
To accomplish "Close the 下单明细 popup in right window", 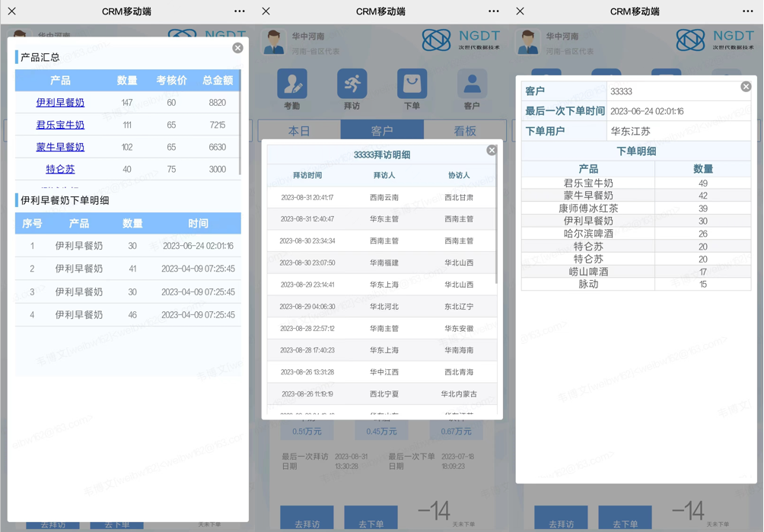I will (746, 87).
